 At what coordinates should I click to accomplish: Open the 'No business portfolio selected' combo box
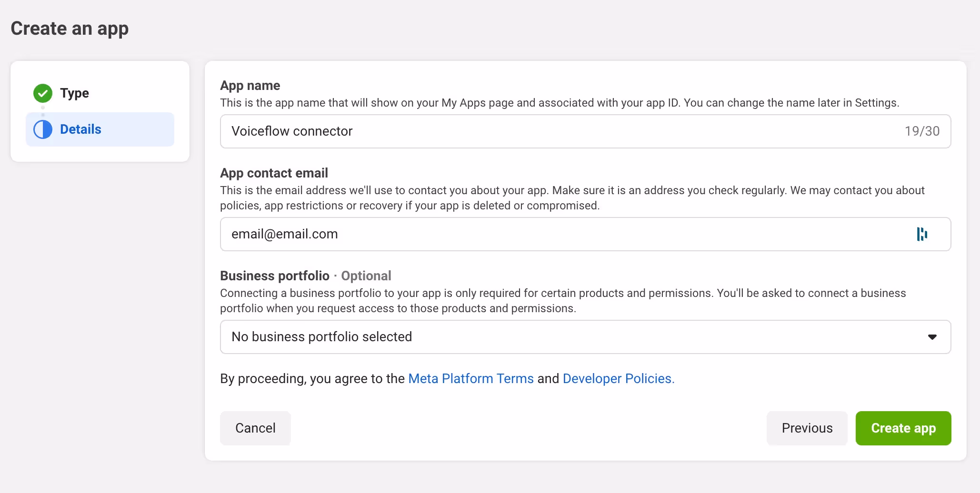click(x=571, y=337)
